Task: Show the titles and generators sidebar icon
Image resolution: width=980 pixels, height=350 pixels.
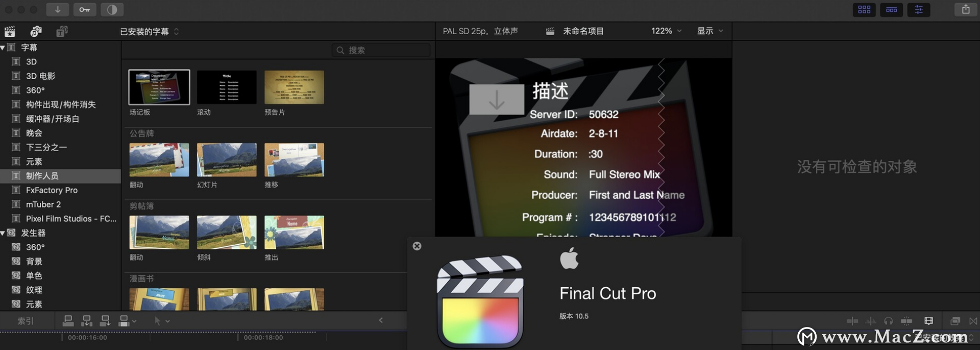Action: [x=62, y=32]
